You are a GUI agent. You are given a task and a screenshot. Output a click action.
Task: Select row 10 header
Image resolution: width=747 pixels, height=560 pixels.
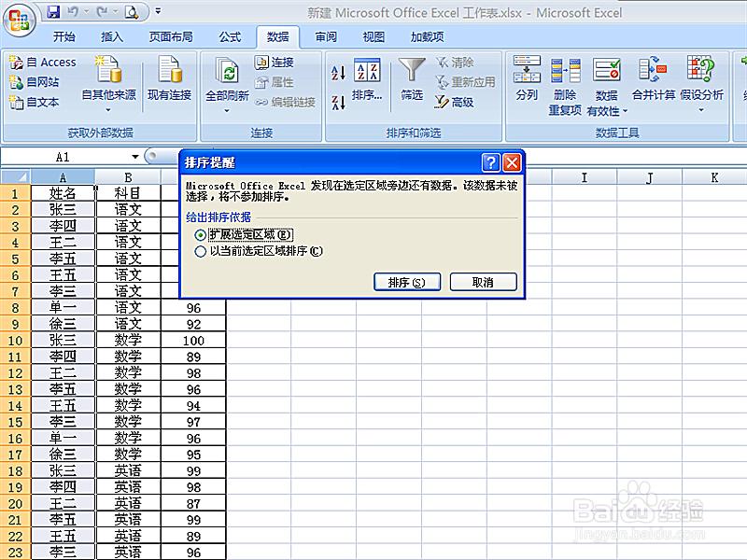[x=15, y=341]
